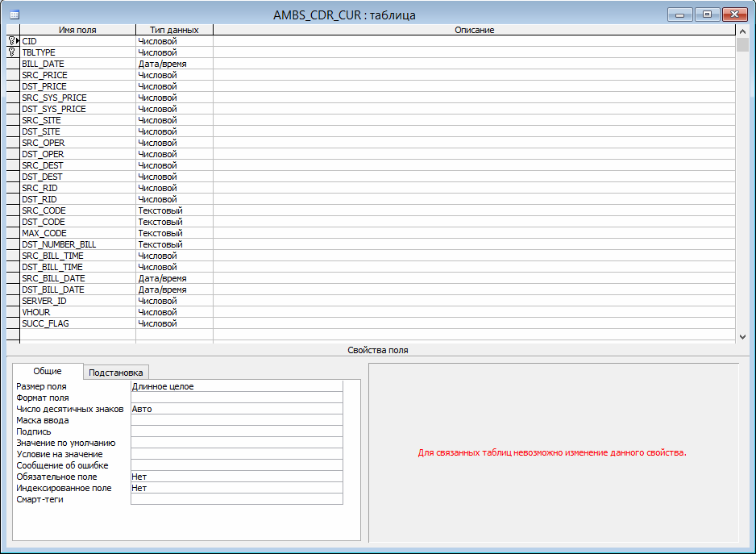Open the Подстановка tab
The width and height of the screenshot is (756, 554).
pyautogui.click(x=116, y=373)
